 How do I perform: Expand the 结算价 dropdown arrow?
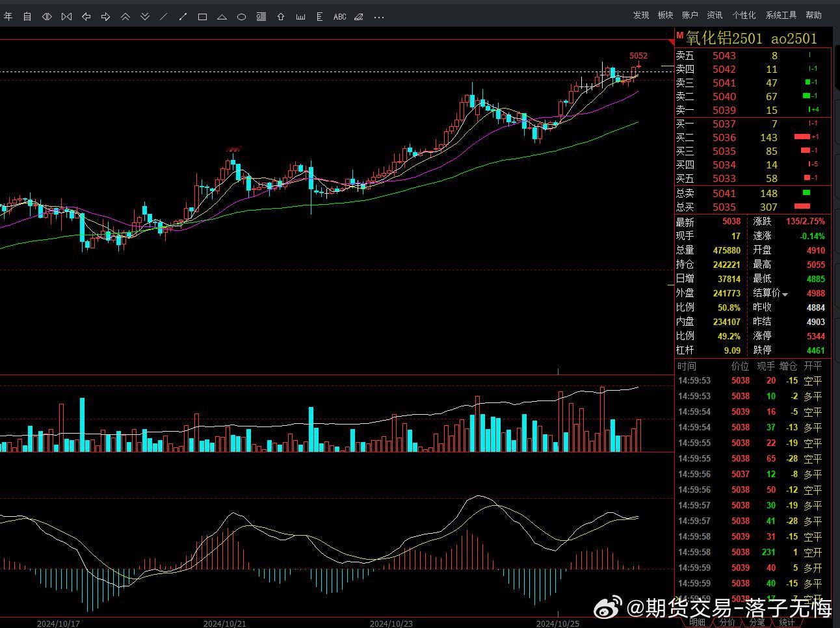(x=785, y=294)
